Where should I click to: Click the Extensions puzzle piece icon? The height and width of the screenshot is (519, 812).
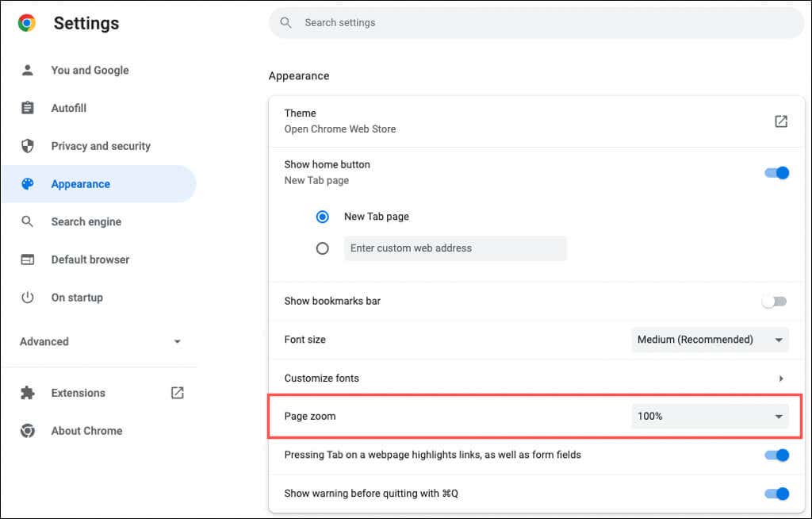pyautogui.click(x=29, y=392)
